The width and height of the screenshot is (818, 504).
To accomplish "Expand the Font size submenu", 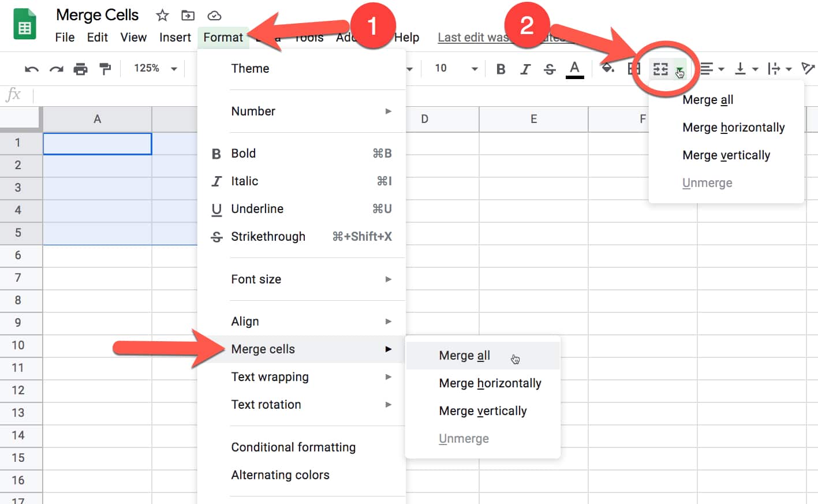I will point(301,279).
